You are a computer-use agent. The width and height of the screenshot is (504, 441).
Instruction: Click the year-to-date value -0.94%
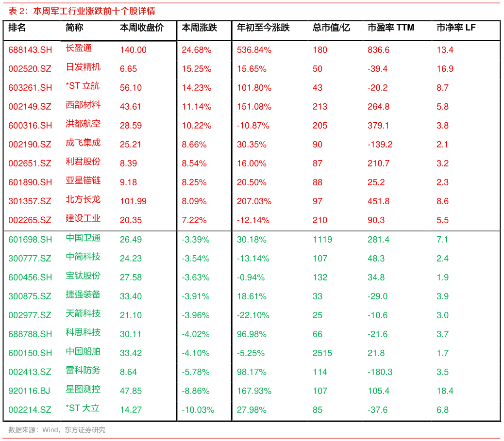251,278
